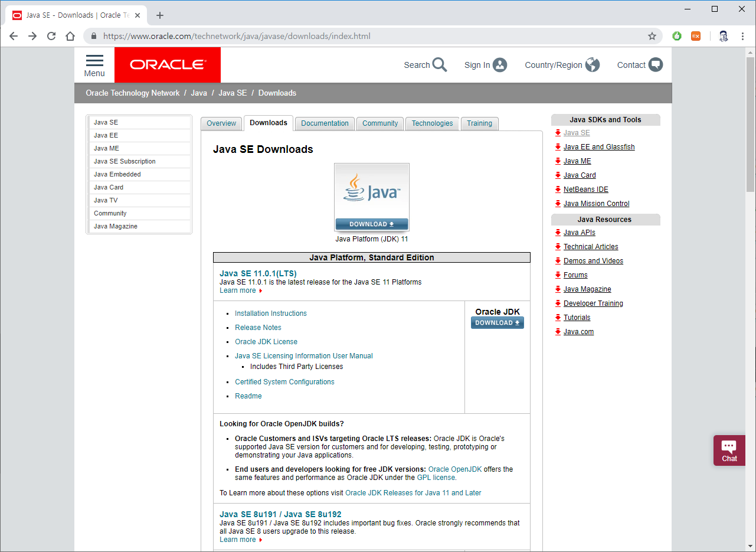This screenshot has height=552, width=756.
Task: Open the GPL license link
Action: coord(436,478)
